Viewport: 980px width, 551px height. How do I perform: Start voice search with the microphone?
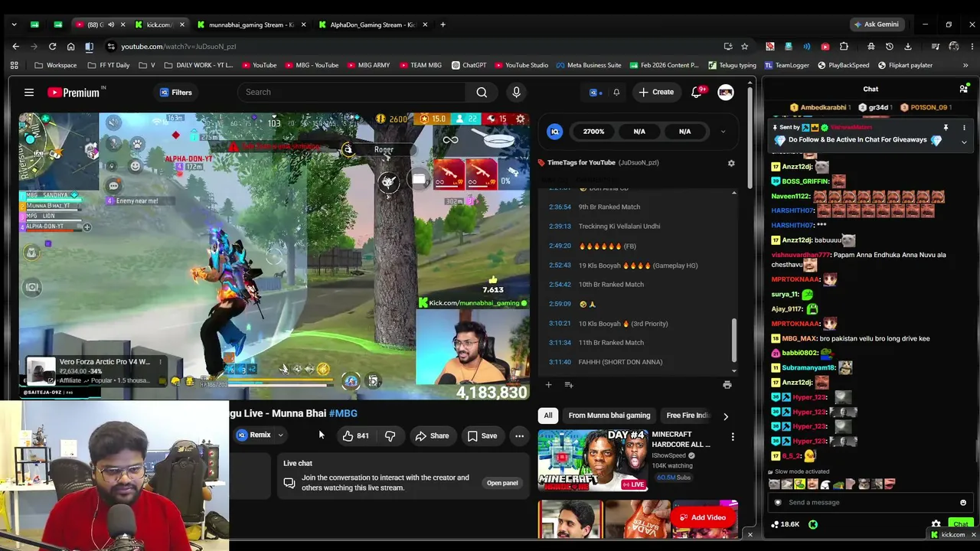click(516, 93)
